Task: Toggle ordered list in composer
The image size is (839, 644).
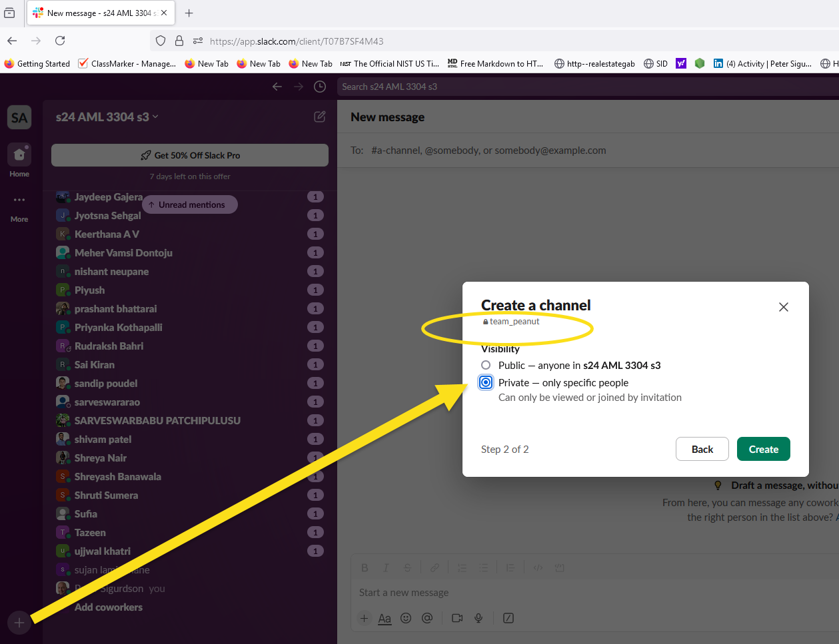Action: point(462,567)
